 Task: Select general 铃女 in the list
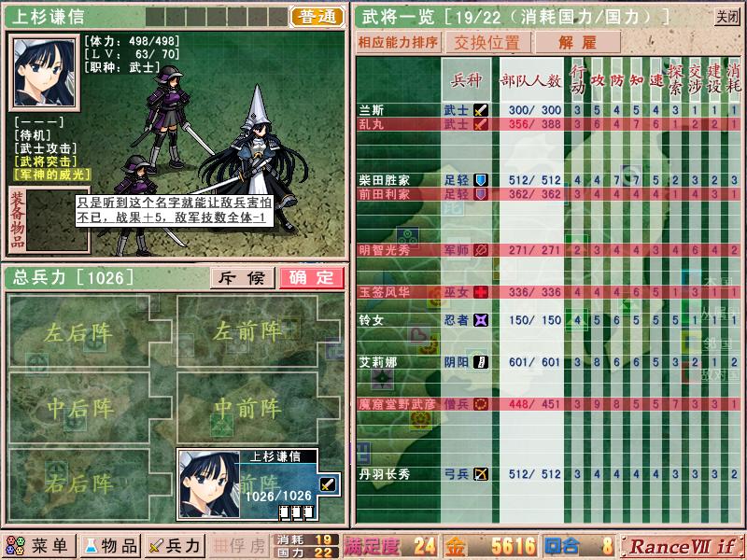549,320
